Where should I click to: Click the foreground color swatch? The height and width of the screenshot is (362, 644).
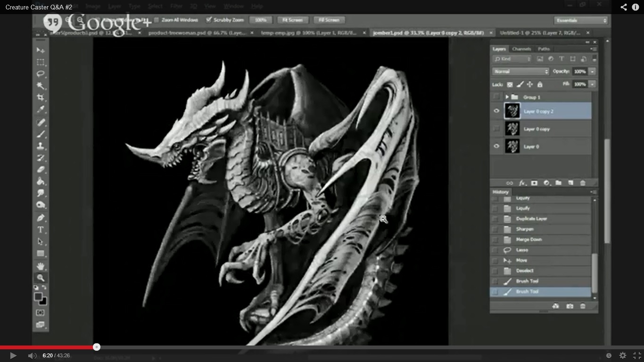[38, 296]
